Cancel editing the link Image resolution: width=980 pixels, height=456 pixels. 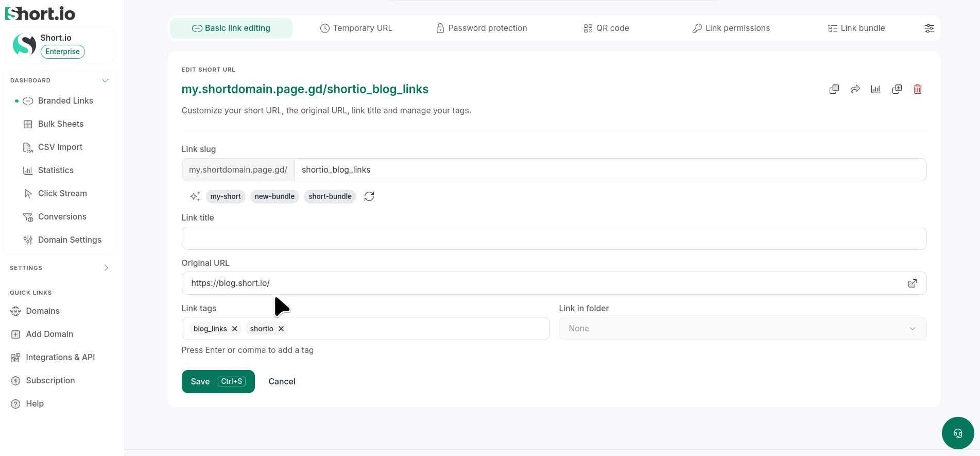282,381
